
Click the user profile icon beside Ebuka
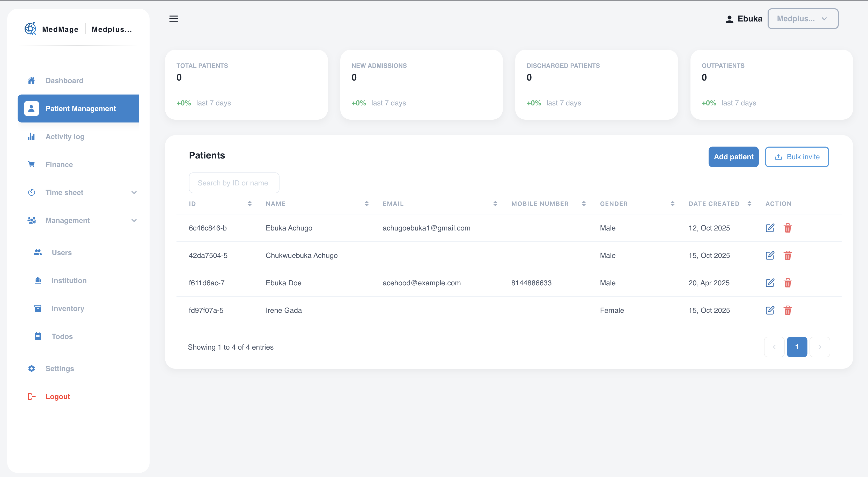(x=729, y=19)
